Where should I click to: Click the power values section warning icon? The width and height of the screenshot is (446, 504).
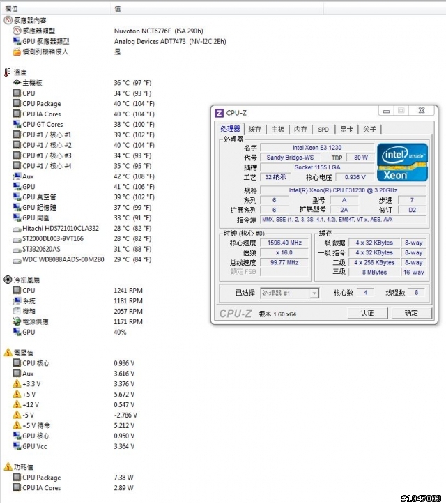tap(8, 467)
